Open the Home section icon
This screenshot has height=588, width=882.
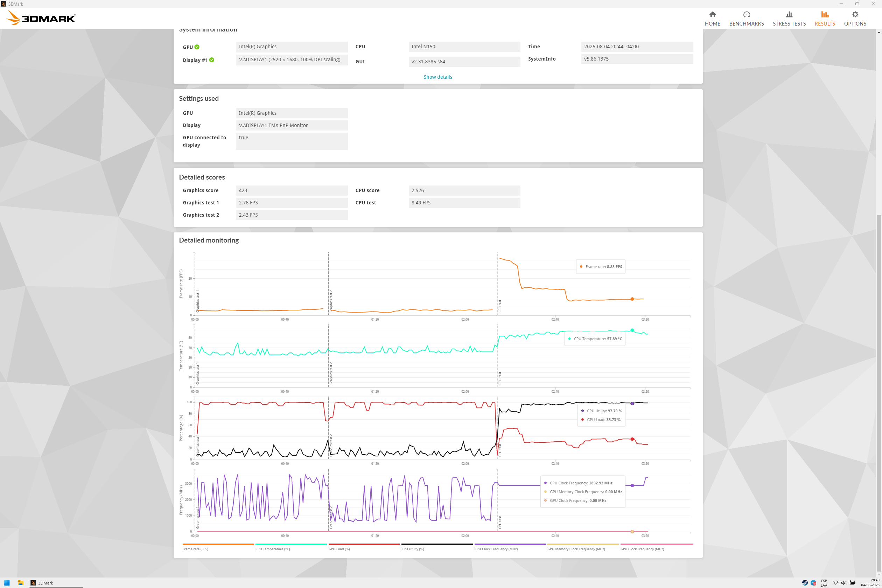(x=712, y=15)
